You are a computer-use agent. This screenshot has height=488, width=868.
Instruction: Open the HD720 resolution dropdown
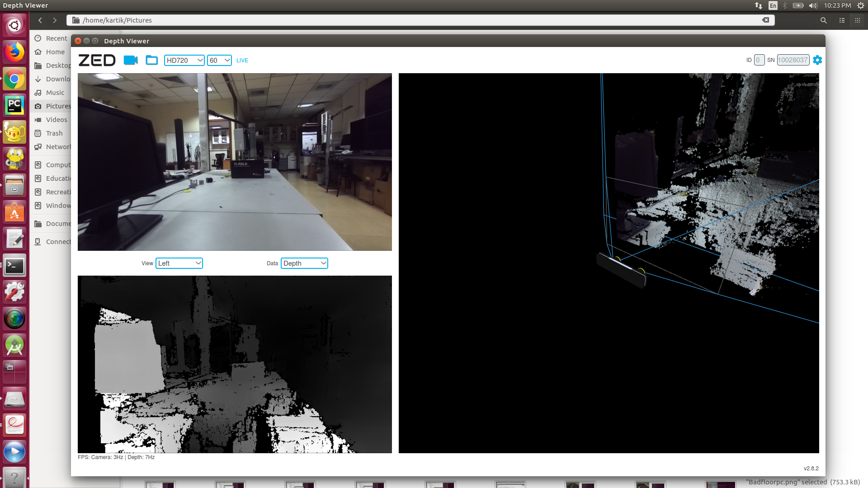click(184, 60)
